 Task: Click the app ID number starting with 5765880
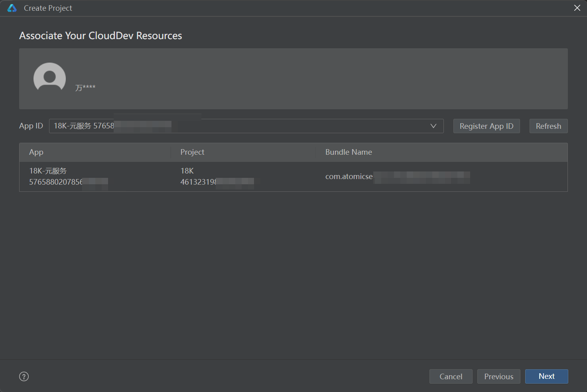tap(56, 182)
